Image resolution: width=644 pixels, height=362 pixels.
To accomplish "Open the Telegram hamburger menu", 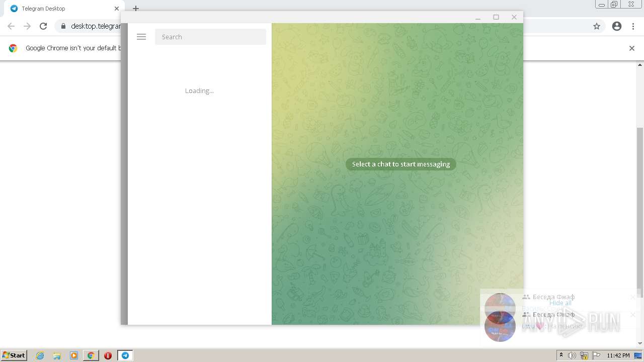I will 141,37.
